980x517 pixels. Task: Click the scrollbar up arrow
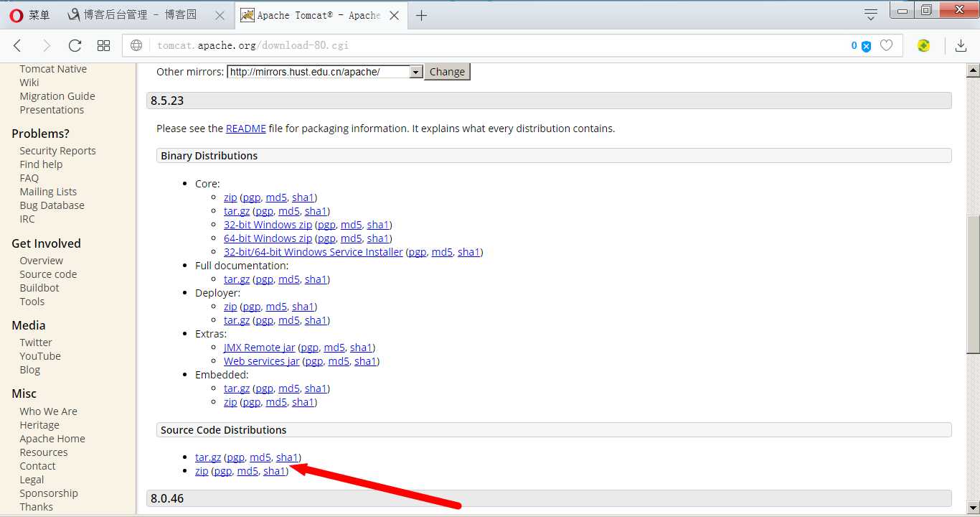click(973, 70)
